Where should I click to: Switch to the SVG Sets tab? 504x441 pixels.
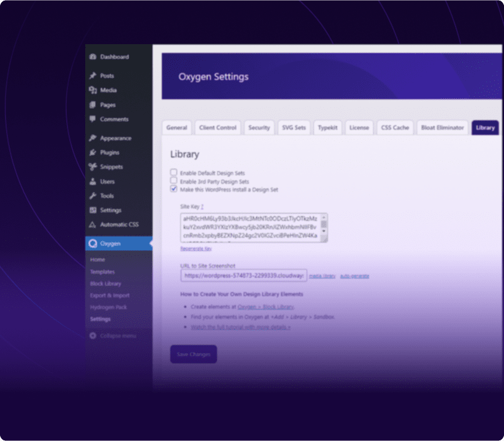294,128
